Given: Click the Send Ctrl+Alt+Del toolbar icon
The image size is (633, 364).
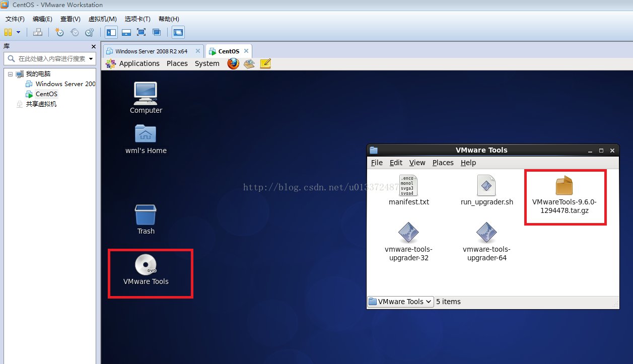Looking at the screenshot, I should pos(38,32).
